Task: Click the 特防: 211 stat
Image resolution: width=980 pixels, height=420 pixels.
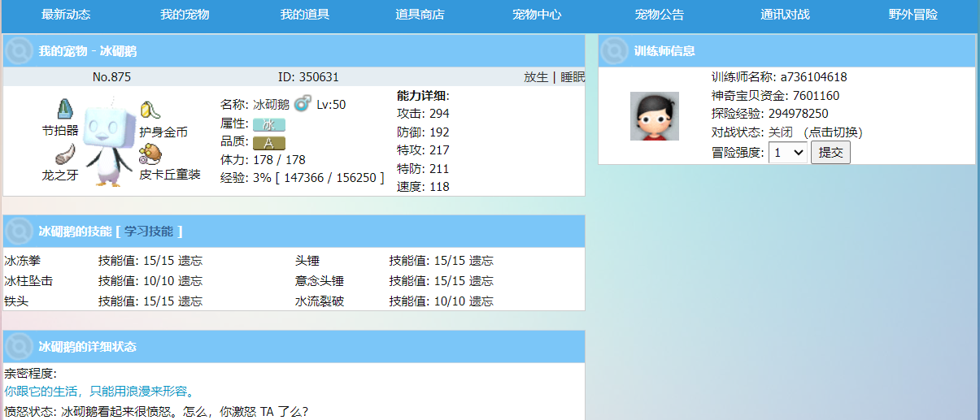Action: coord(423,169)
